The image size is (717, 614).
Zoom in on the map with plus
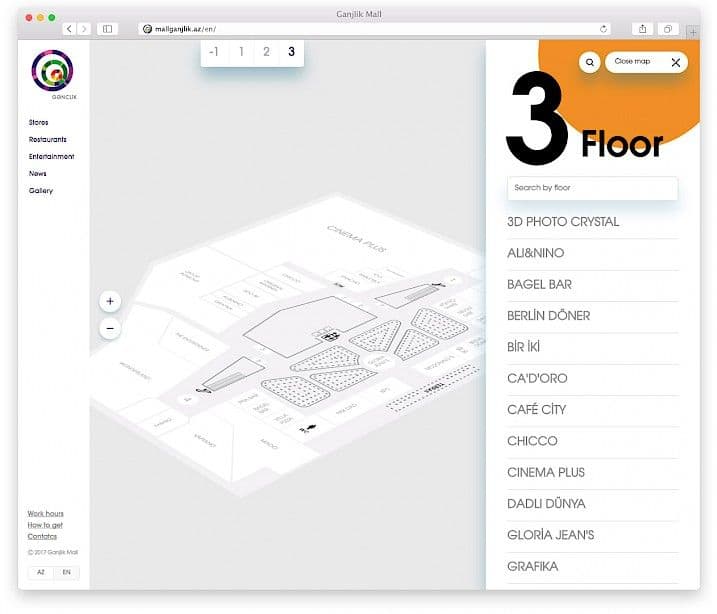110,301
